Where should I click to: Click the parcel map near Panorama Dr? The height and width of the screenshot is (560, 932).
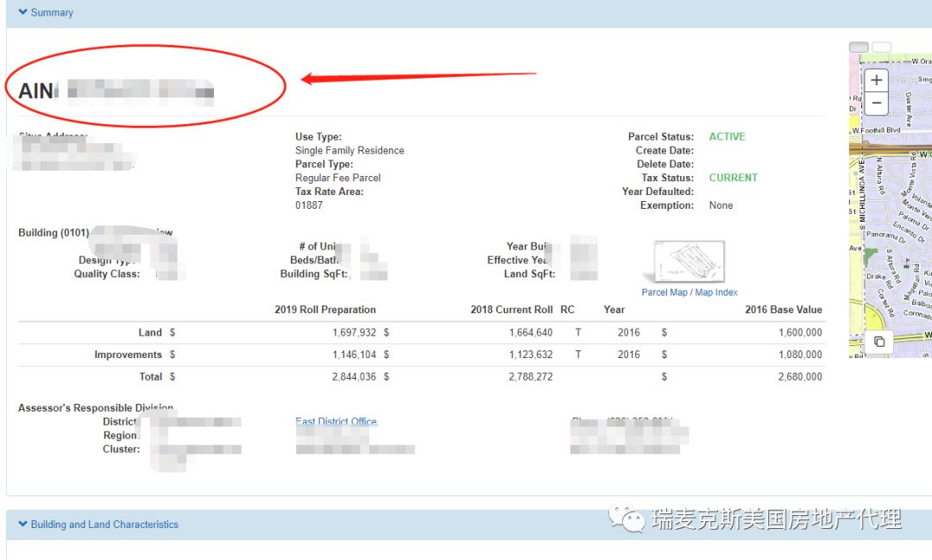tap(885, 237)
